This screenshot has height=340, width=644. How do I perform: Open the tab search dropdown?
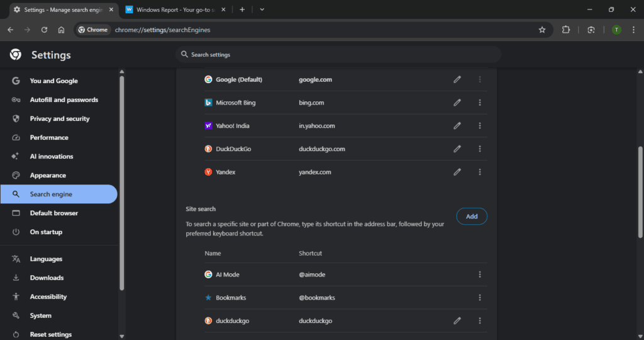click(262, 9)
